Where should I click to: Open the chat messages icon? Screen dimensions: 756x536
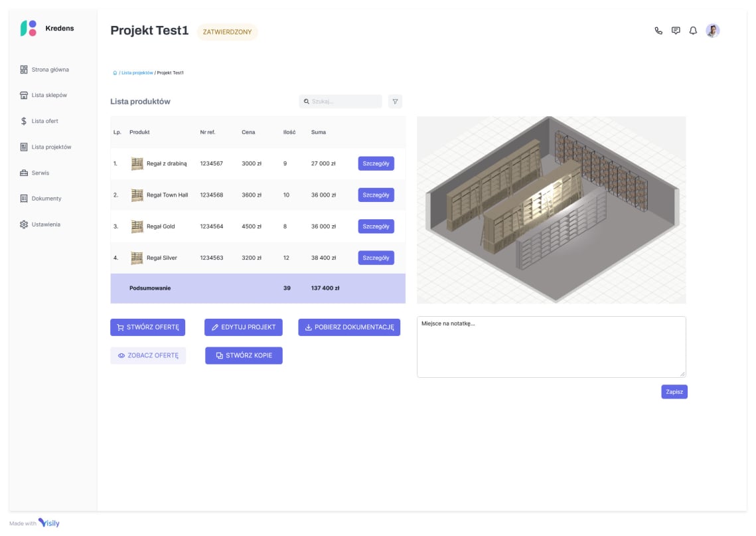[676, 30]
